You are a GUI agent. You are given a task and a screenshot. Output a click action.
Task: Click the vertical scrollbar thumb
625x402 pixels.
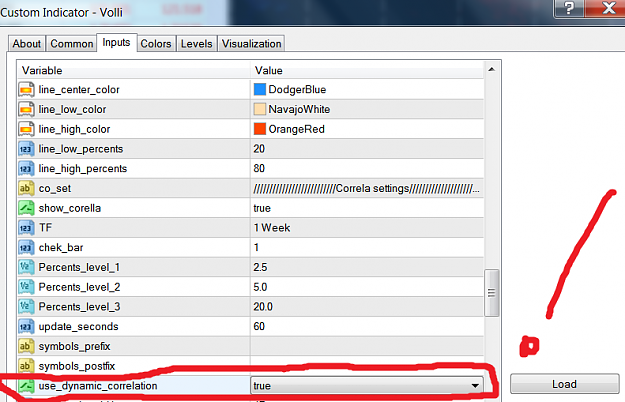[491, 293]
